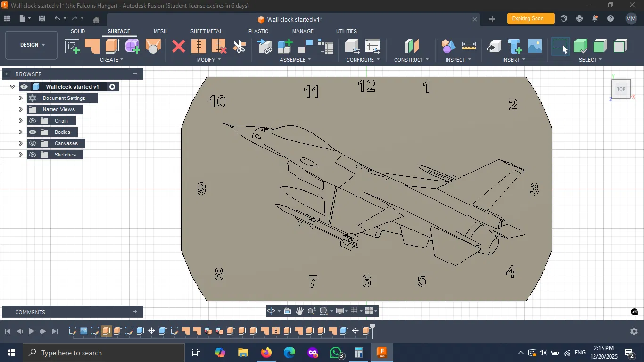The width and height of the screenshot is (644, 362).
Task: Select the Stitch surface tool
Action: point(198,46)
